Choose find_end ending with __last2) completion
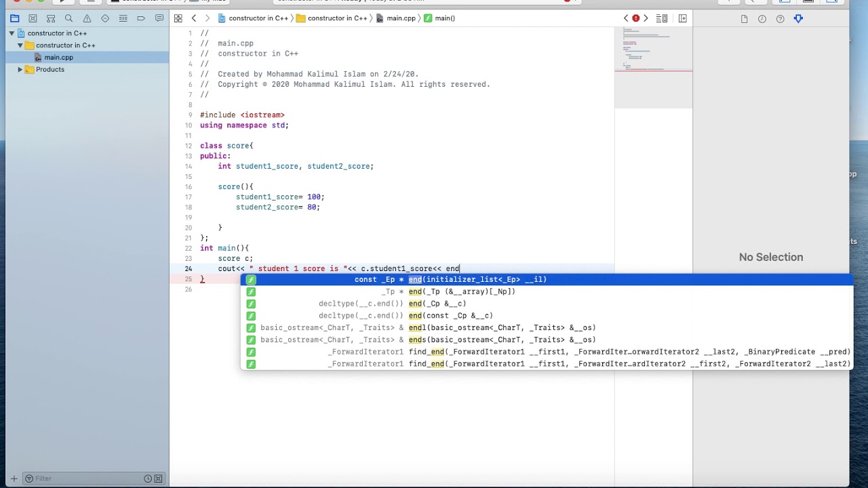The height and width of the screenshot is (488, 868). pyautogui.click(x=547, y=364)
